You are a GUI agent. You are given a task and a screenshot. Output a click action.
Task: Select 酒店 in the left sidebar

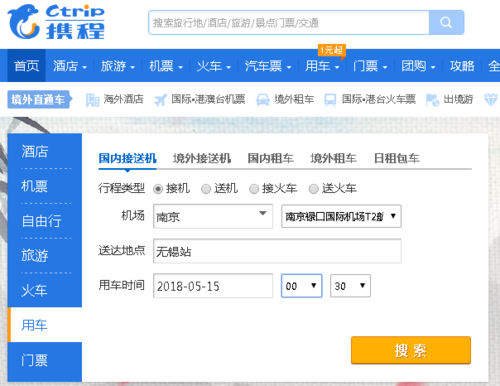45,151
